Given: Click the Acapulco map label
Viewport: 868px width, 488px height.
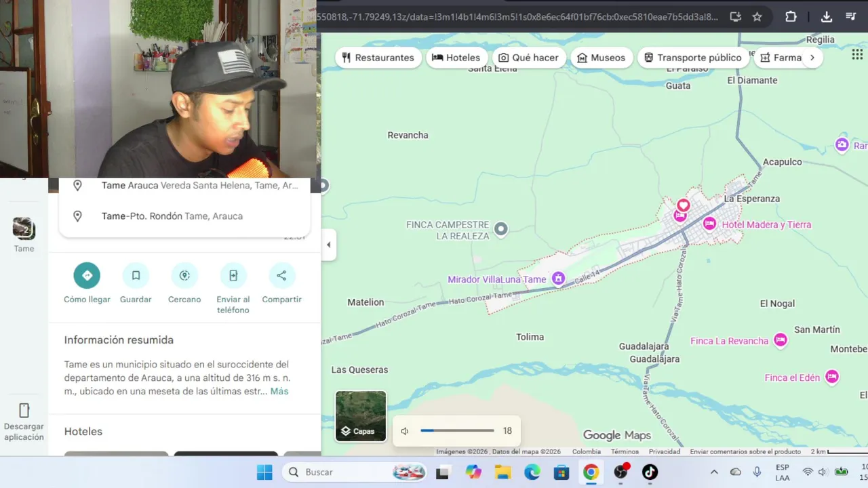Looking at the screenshot, I should (x=783, y=161).
